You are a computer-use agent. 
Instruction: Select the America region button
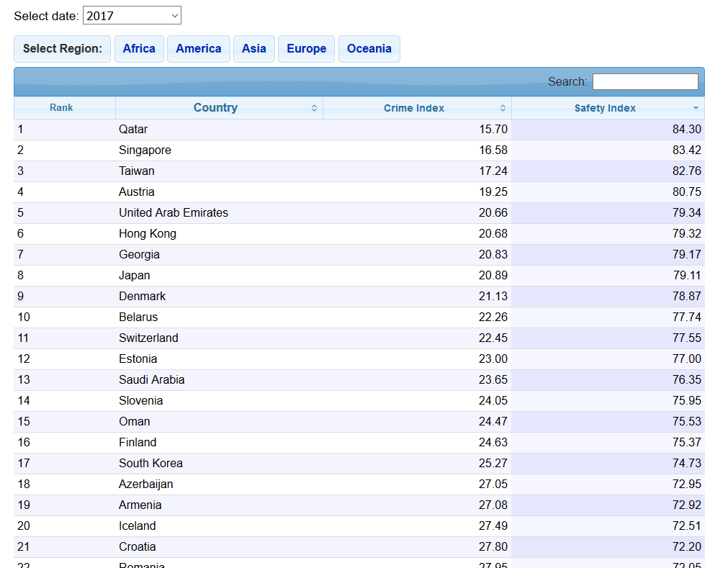coord(198,49)
